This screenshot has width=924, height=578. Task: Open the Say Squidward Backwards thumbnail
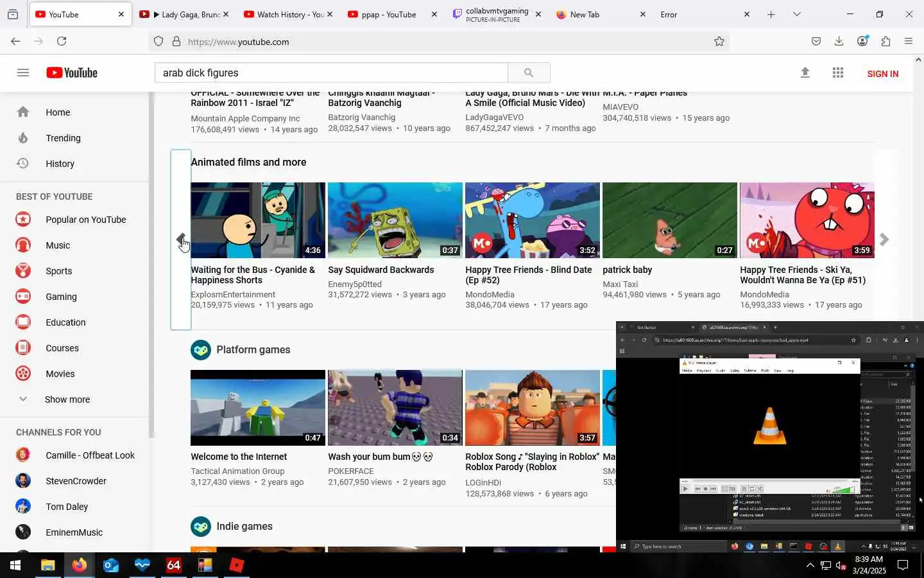(x=395, y=220)
